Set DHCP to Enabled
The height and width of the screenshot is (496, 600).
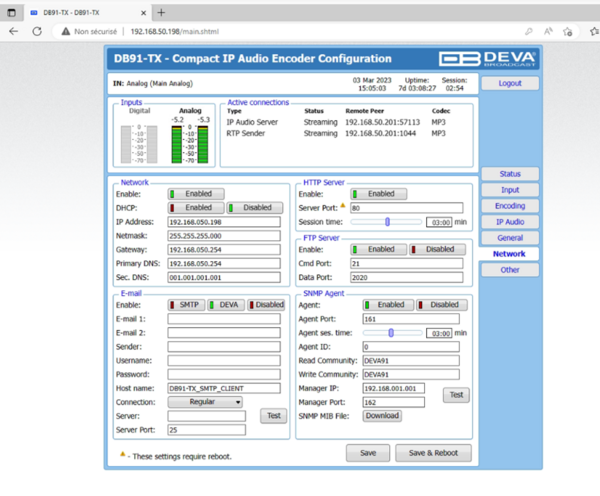point(196,207)
